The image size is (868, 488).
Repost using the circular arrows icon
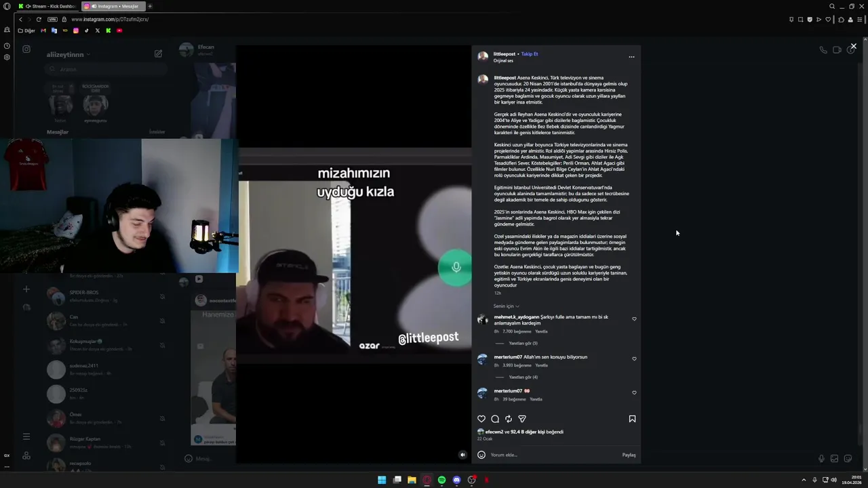509,419
